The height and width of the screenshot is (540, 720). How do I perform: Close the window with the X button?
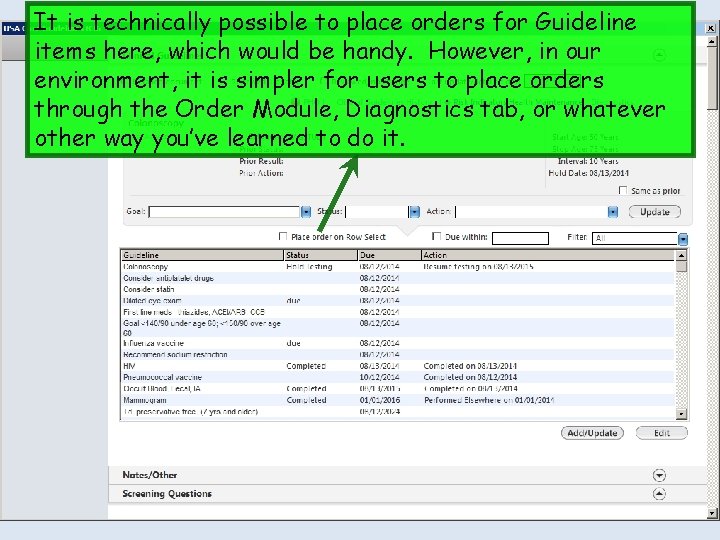point(710,28)
